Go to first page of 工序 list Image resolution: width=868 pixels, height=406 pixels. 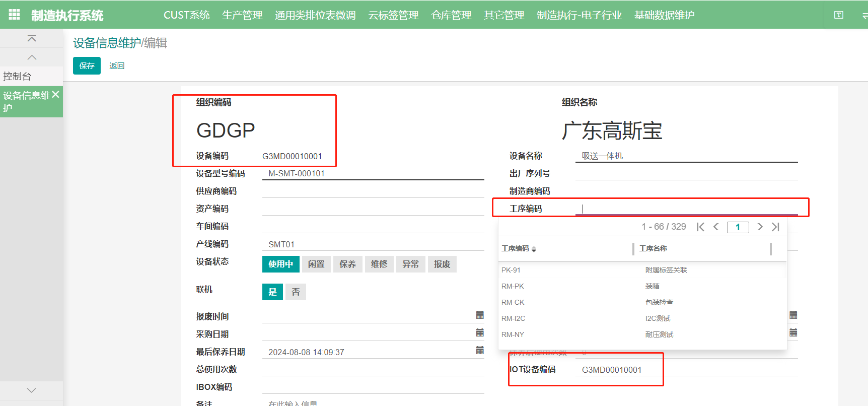click(700, 227)
